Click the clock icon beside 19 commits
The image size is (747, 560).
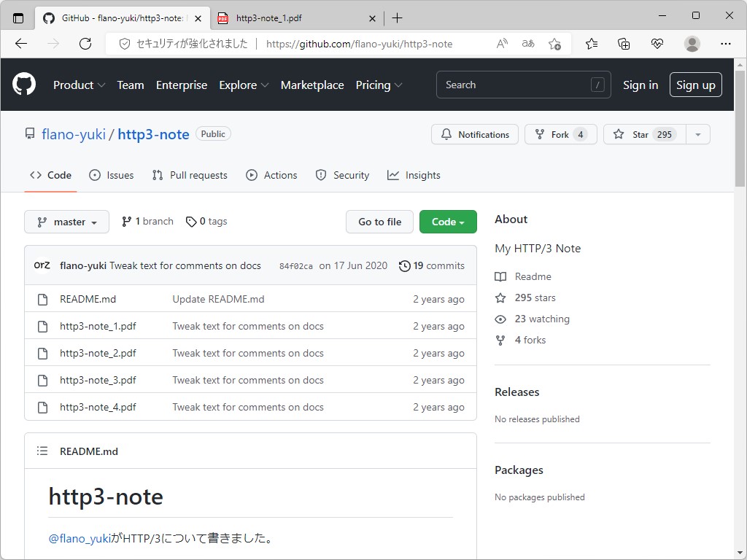tap(406, 266)
